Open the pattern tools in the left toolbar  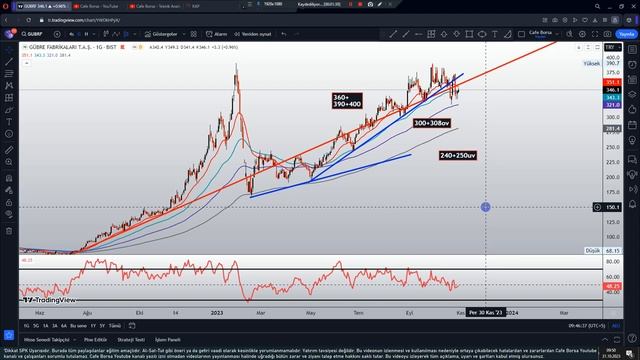pyautogui.click(x=9, y=86)
